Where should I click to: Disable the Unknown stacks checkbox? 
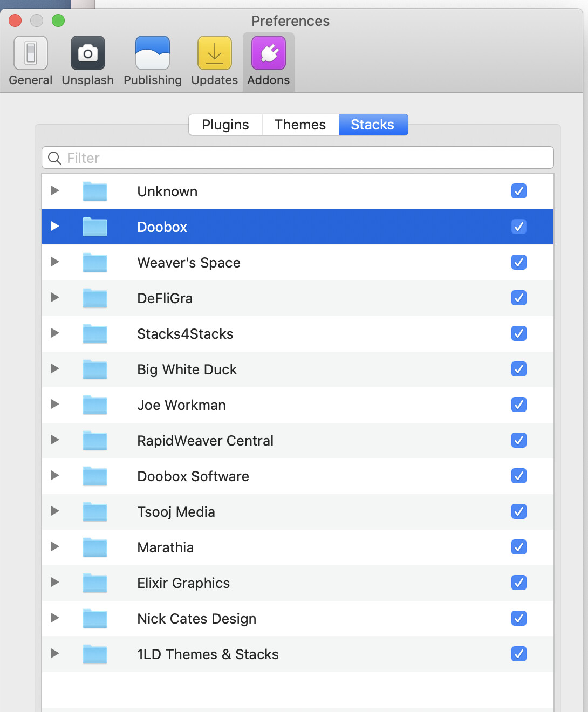(519, 191)
